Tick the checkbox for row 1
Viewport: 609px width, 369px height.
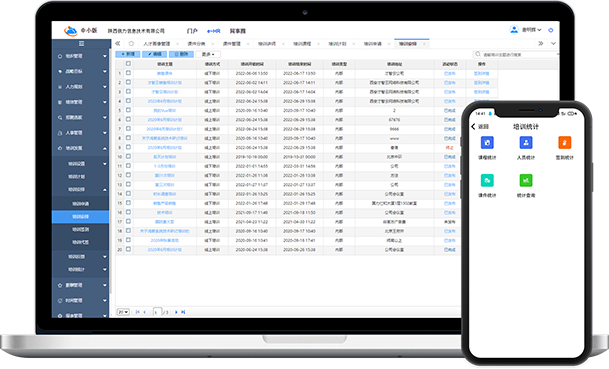(128, 73)
